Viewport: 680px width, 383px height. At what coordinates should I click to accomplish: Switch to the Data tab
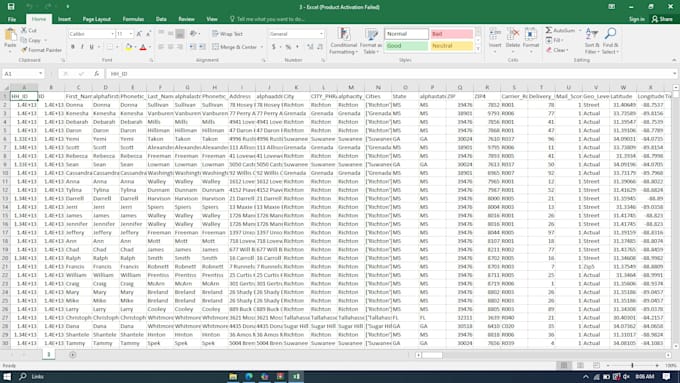[x=161, y=19]
